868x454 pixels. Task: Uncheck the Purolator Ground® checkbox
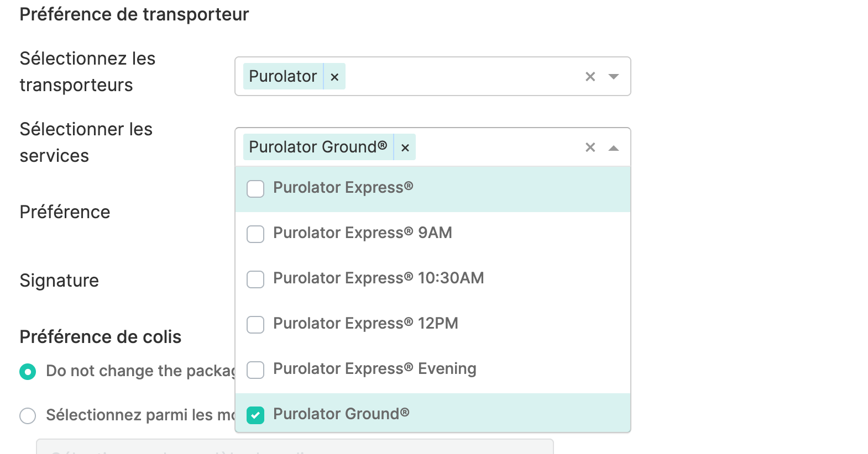tap(255, 415)
